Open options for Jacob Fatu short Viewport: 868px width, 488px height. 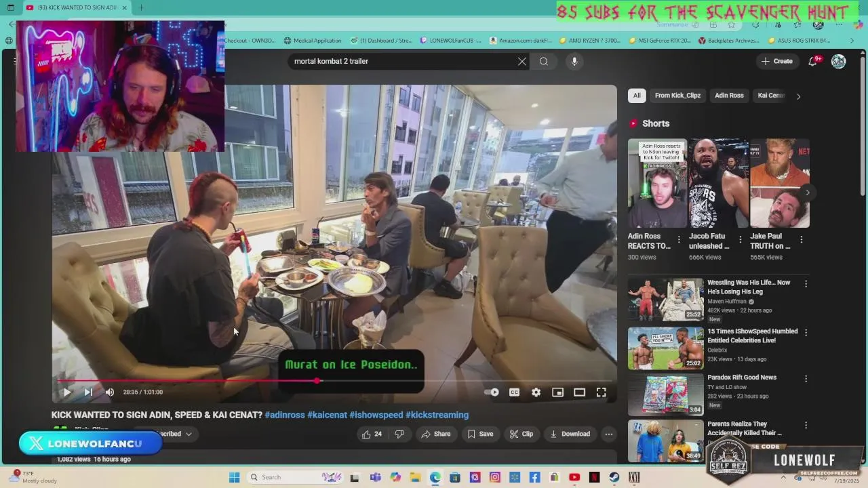[741, 239]
